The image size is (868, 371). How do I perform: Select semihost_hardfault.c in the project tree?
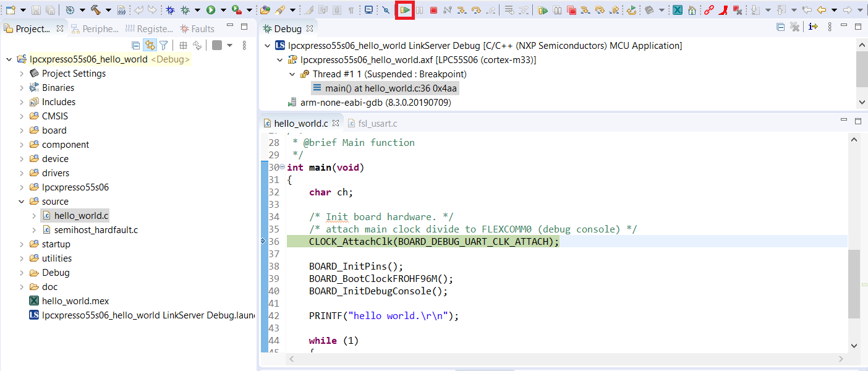[96, 230]
